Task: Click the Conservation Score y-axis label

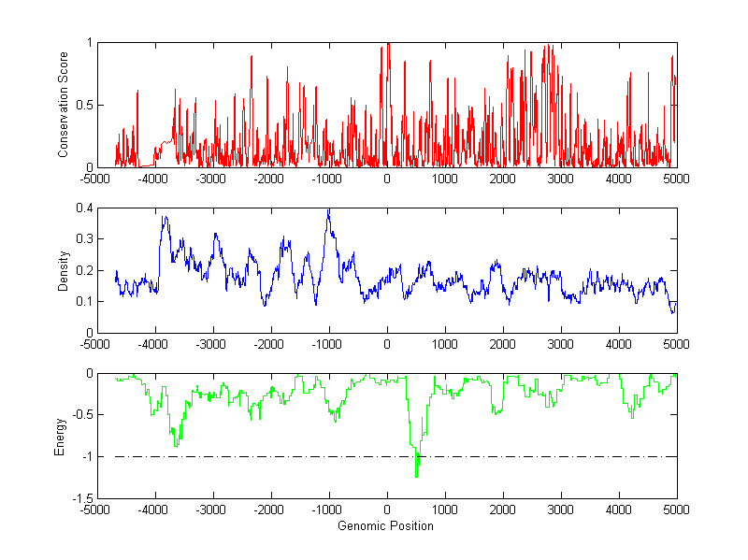Action: [x=64, y=105]
